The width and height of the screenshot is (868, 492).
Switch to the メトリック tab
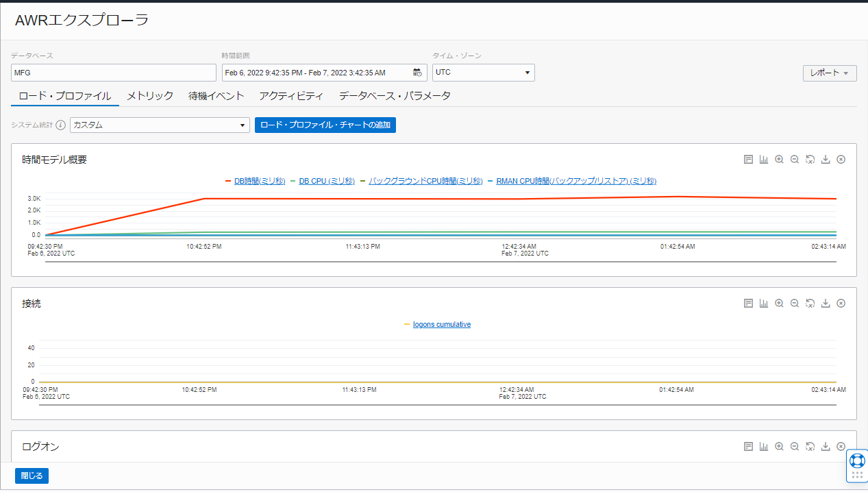click(150, 96)
